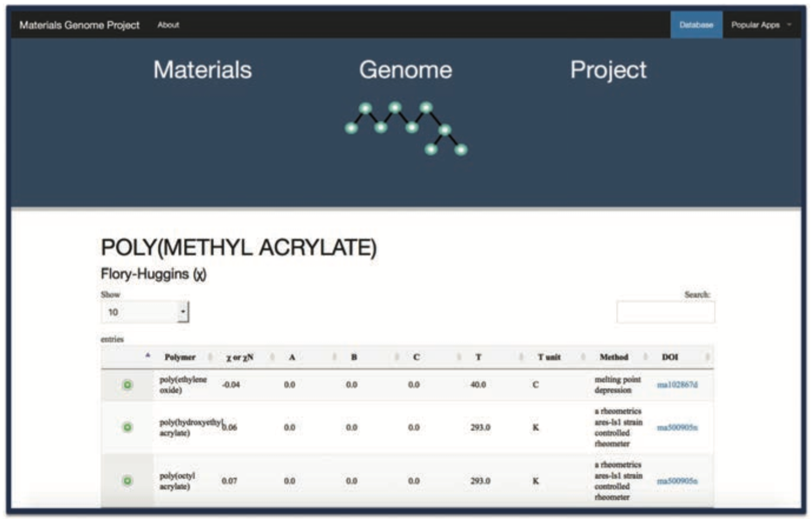Open the Show entries count dropdown

click(145, 312)
